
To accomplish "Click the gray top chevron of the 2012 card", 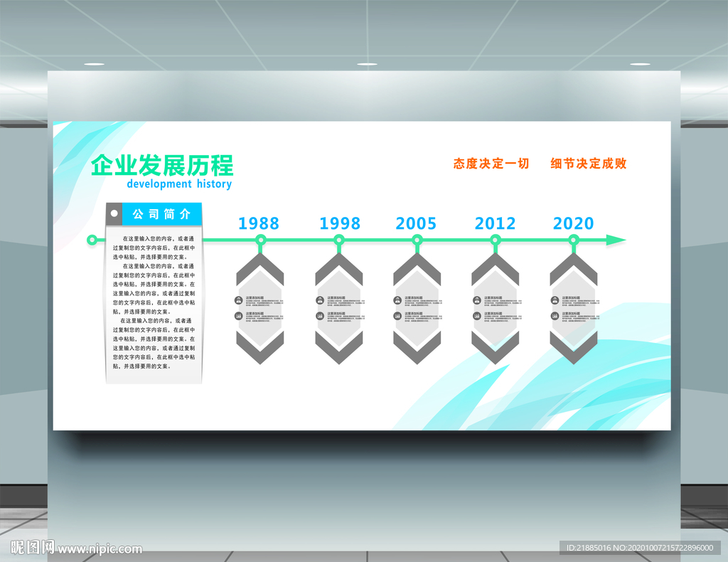I will pos(496,269).
